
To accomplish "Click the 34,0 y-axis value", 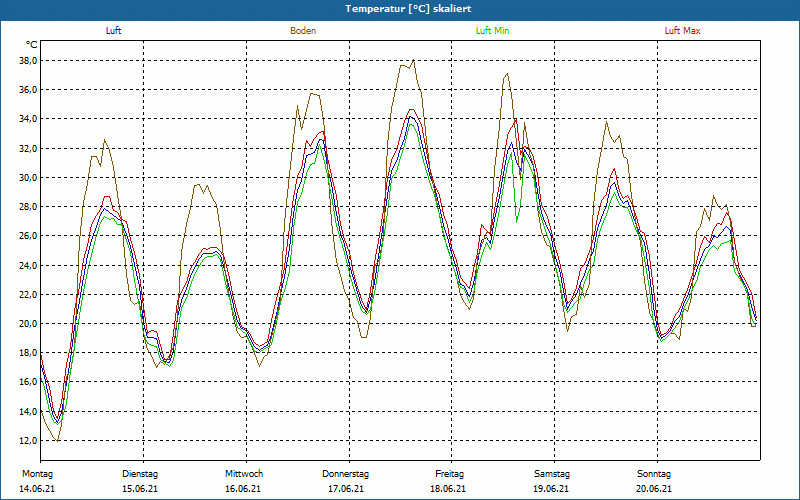I will 28,119.
